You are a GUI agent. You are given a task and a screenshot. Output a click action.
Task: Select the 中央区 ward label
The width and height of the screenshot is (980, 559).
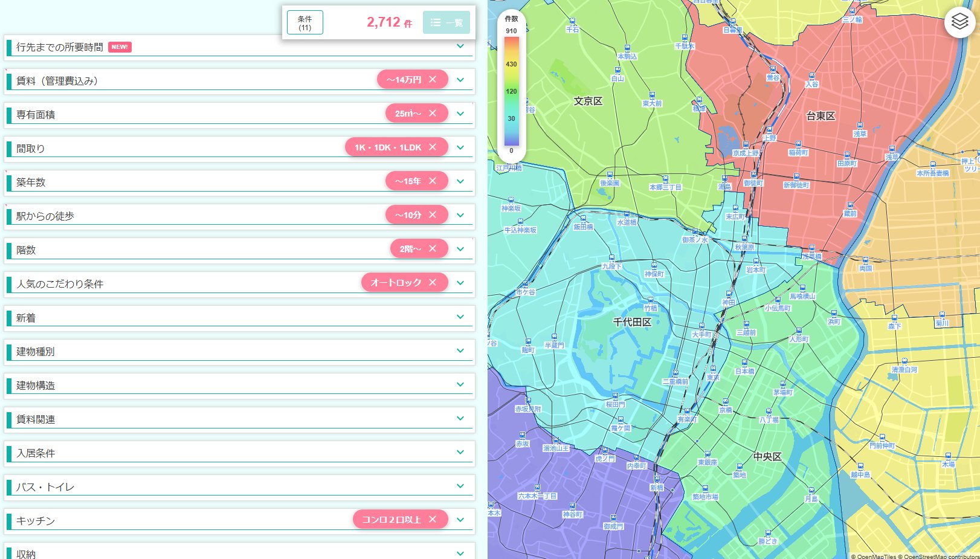point(767,457)
